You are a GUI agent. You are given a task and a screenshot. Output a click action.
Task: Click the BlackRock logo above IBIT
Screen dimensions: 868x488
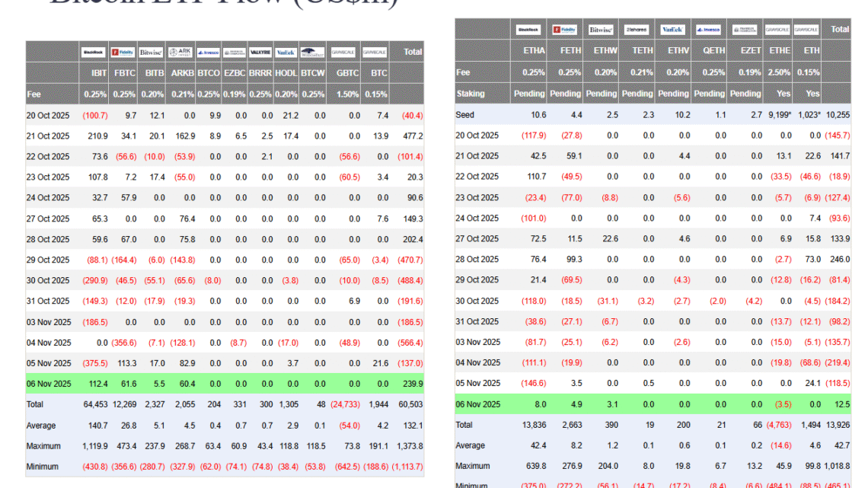pos(94,53)
